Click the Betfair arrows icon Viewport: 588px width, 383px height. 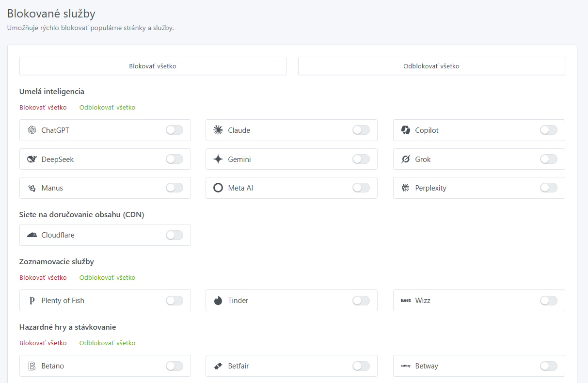(x=218, y=366)
